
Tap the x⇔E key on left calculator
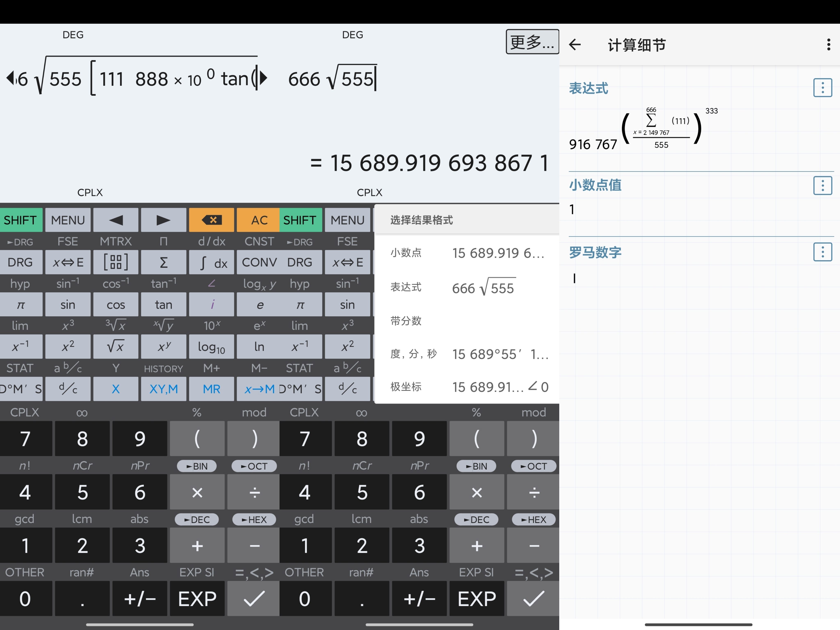coord(68,262)
